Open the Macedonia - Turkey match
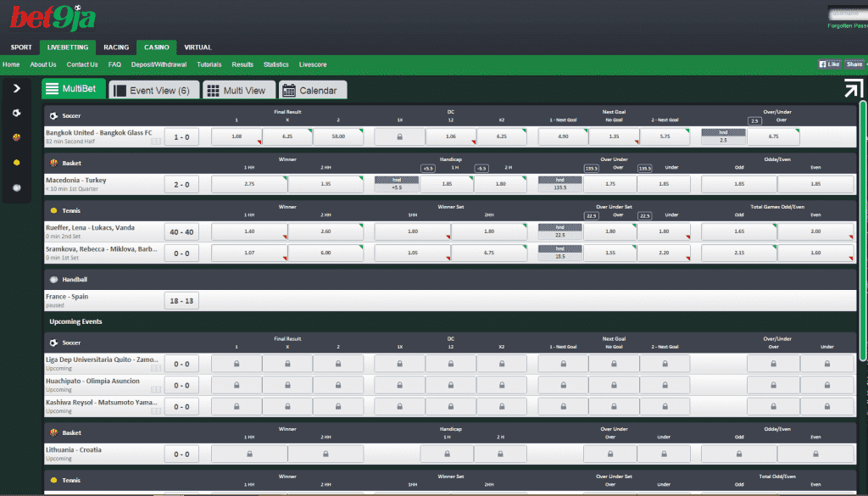This screenshot has width=868, height=496. [x=75, y=181]
